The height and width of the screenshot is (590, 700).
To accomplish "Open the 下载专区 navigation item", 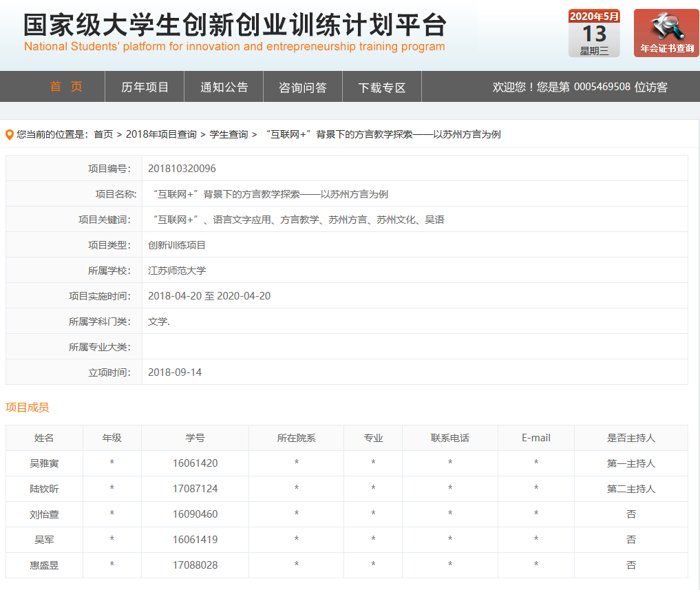I will pos(382,87).
